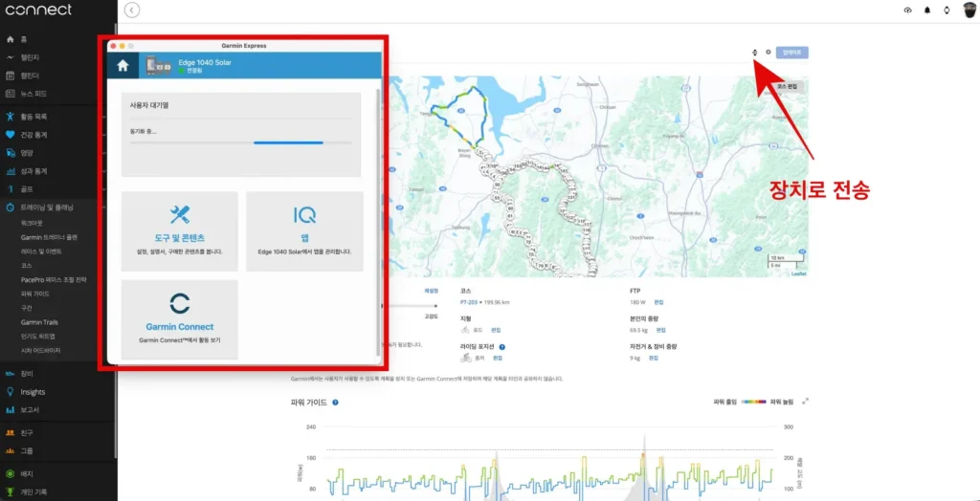
Task: Open Garmin Connect tile in Garmin Express
Action: [x=179, y=320]
